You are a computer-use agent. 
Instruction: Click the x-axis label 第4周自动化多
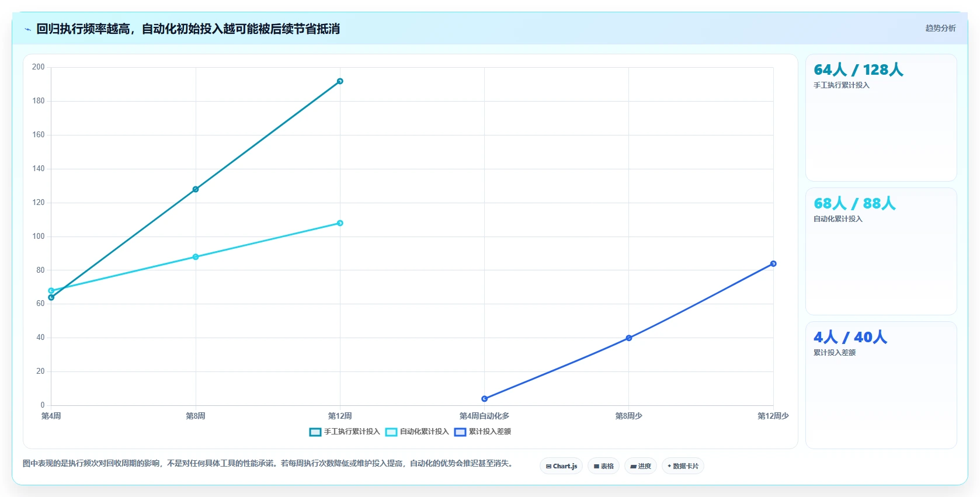(x=485, y=416)
